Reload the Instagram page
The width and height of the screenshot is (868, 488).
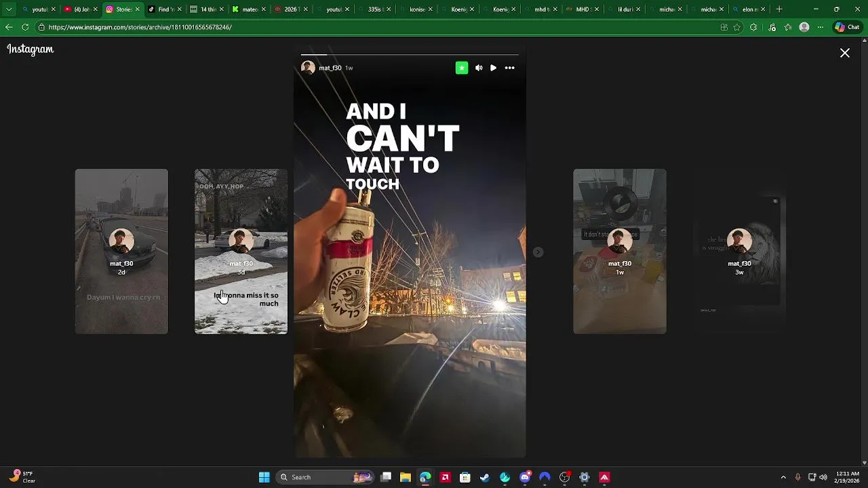coord(25,27)
